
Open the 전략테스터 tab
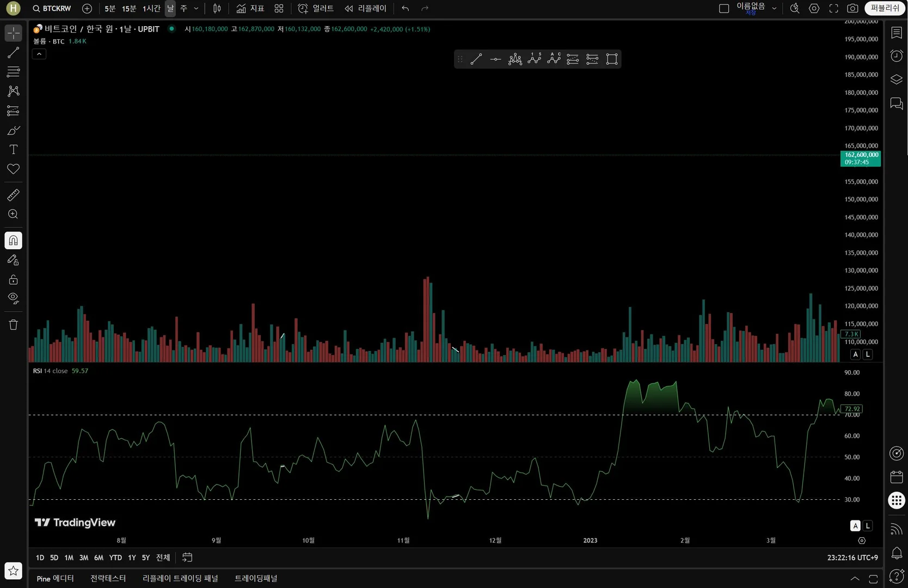(x=108, y=578)
